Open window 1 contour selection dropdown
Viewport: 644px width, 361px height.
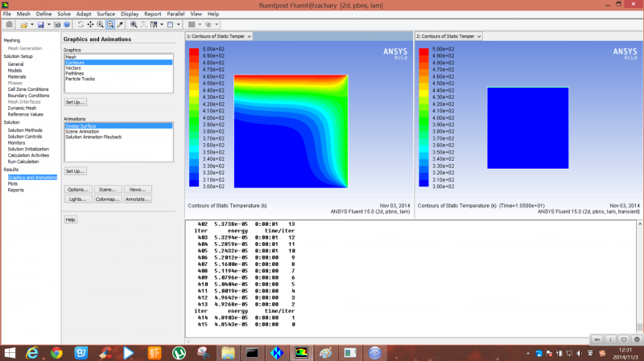250,36
